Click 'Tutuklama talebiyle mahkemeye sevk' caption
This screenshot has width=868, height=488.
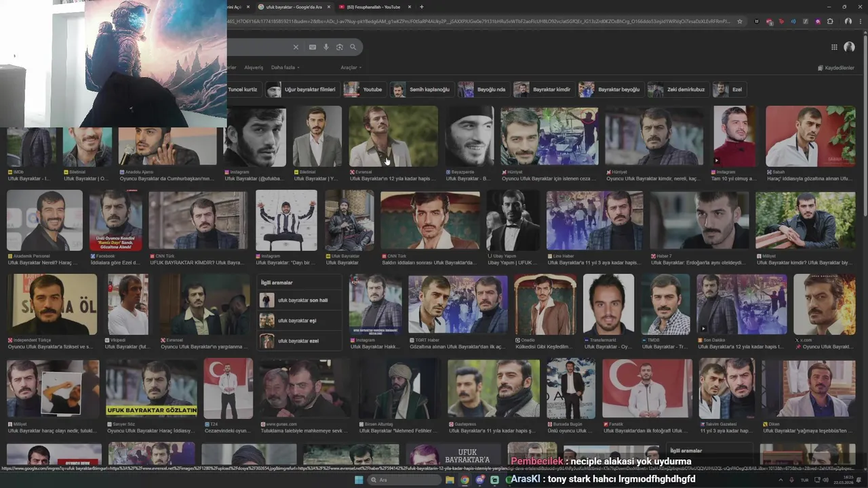pos(302,430)
